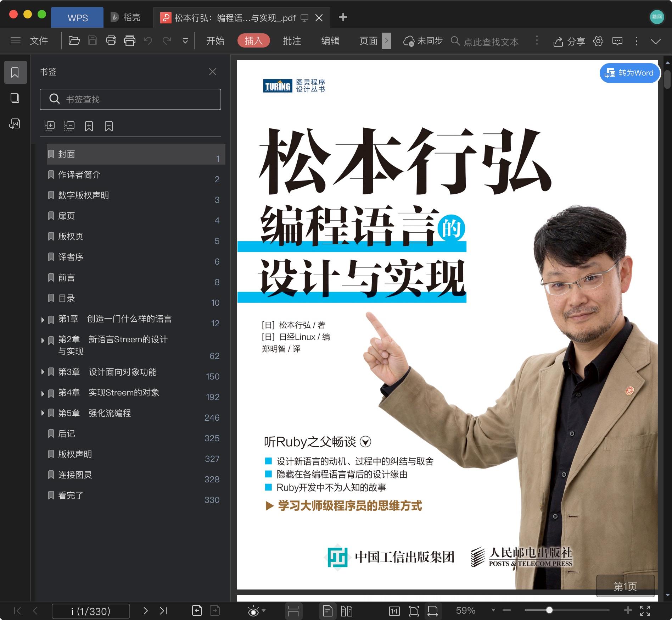
Task: Click the zoom slider handle
Action: (549, 610)
